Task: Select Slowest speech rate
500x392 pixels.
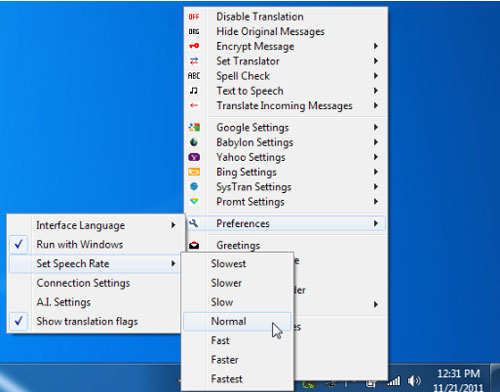Action: 237,264
